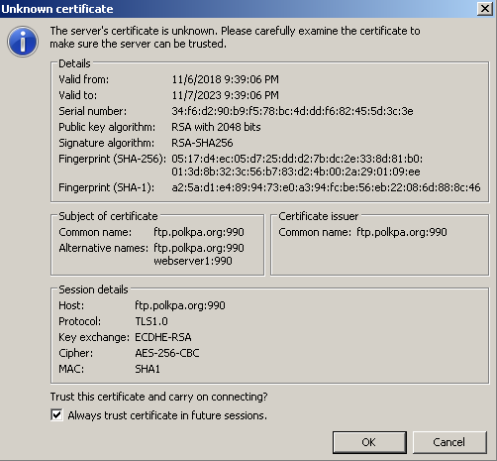Click issuer Common name ftp.polkpa.org:990
Image resolution: width=497 pixels, height=461 pixels.
click(402, 232)
